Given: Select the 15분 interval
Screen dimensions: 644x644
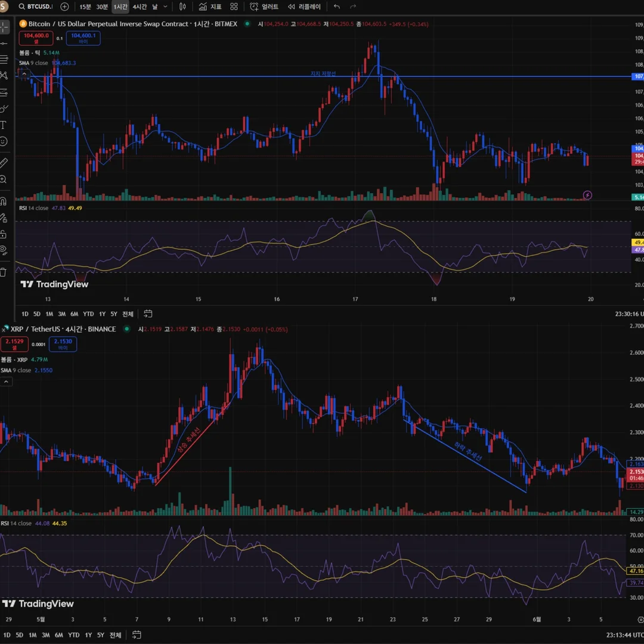Looking at the screenshot, I should pyautogui.click(x=85, y=7).
